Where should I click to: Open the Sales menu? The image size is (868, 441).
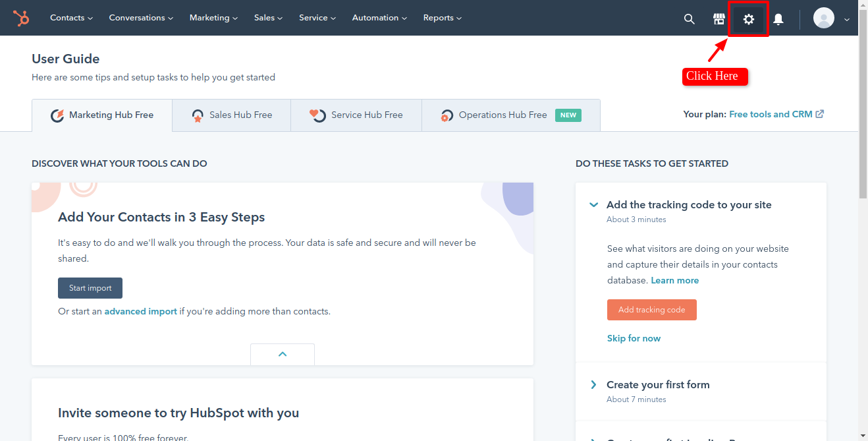coord(268,18)
